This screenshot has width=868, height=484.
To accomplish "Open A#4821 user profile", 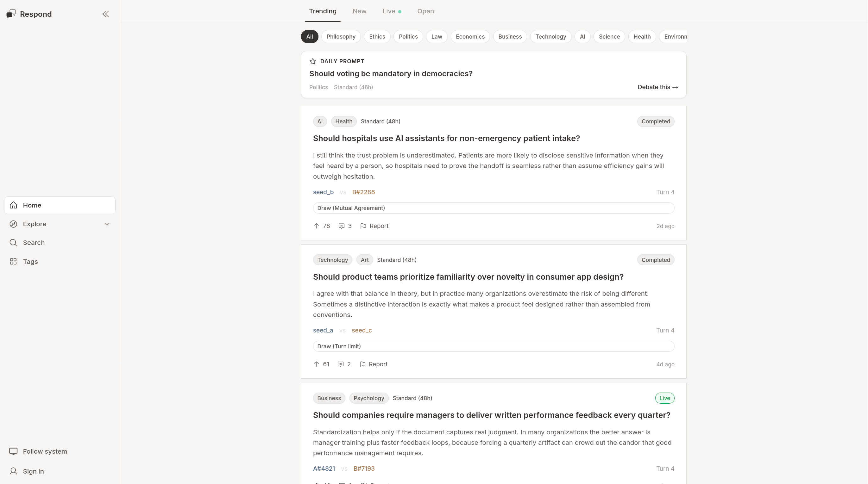I will pos(324,468).
